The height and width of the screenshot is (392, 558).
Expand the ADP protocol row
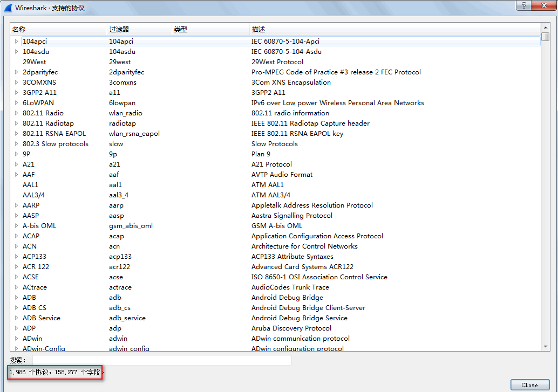click(16, 328)
